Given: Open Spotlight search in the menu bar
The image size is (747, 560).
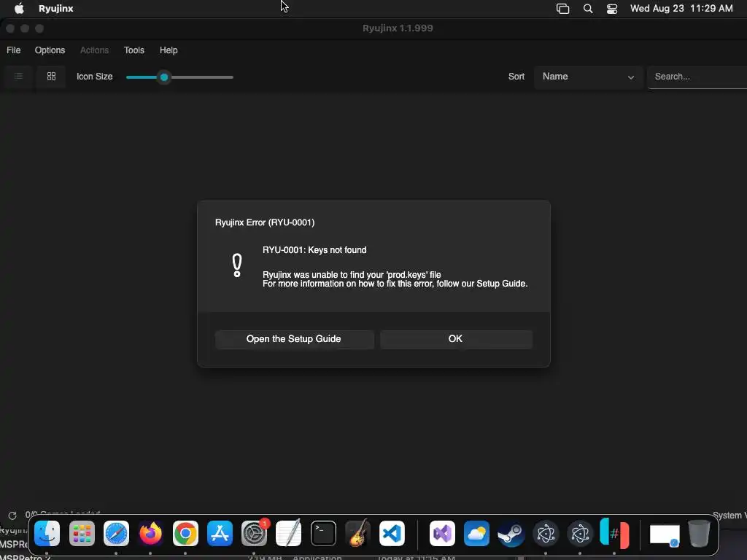Looking at the screenshot, I should (588, 9).
